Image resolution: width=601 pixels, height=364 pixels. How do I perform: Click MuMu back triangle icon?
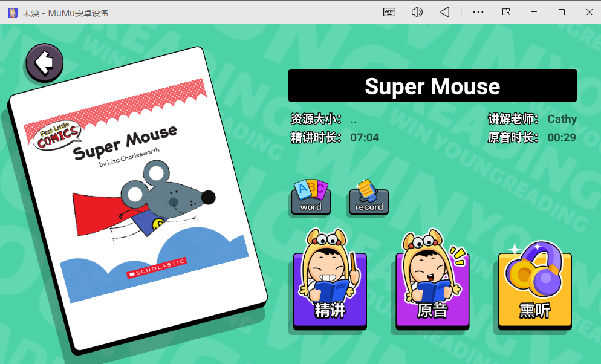pos(444,12)
